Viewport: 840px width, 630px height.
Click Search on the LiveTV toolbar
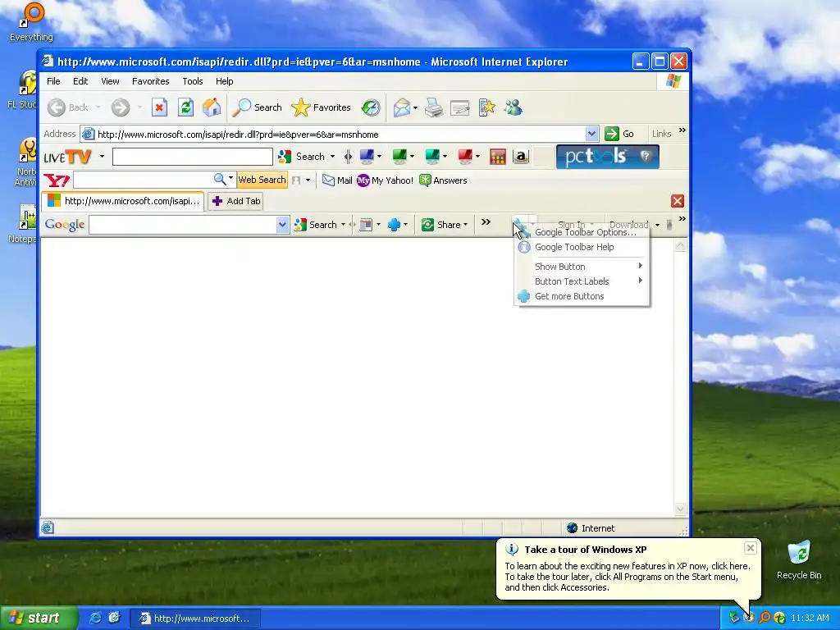point(304,157)
